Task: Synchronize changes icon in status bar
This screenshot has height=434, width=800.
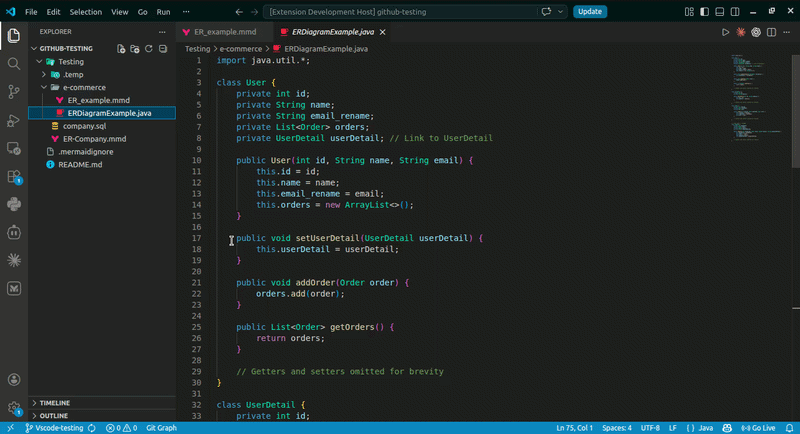Action: (x=92, y=428)
